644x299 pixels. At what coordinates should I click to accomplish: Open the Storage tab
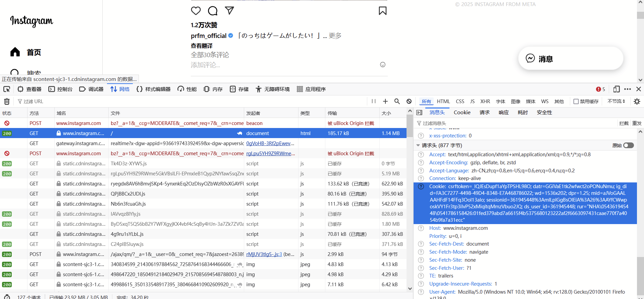[x=239, y=89]
